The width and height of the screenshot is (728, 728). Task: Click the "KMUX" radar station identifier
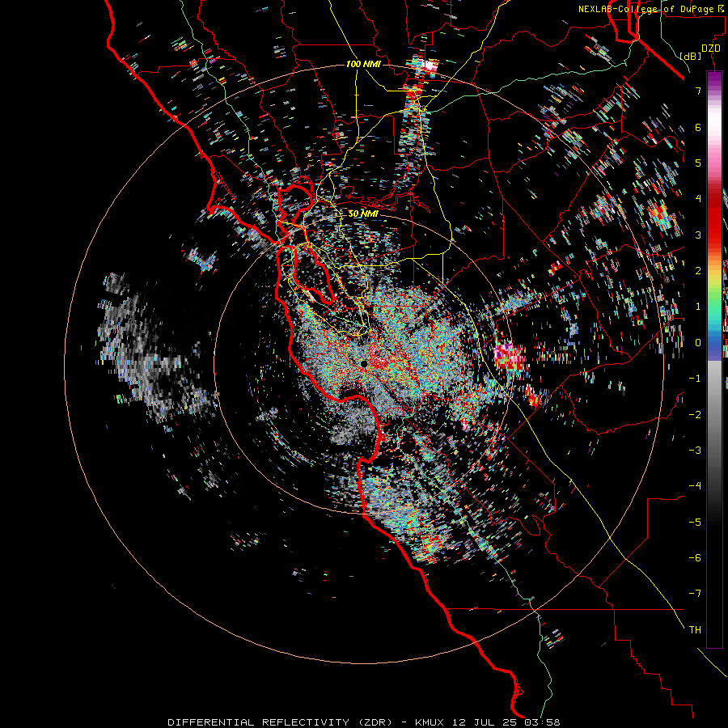(431, 722)
